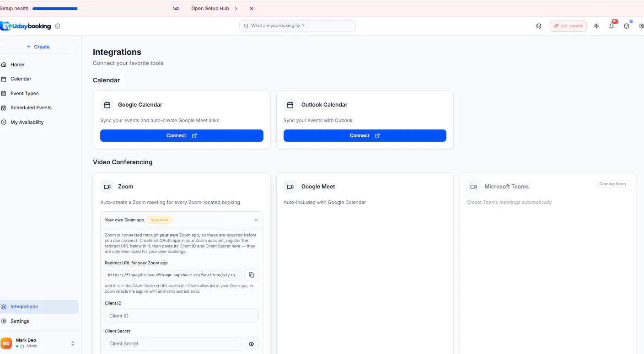
Task: Click the Redirect URL text field
Action: pos(173,275)
